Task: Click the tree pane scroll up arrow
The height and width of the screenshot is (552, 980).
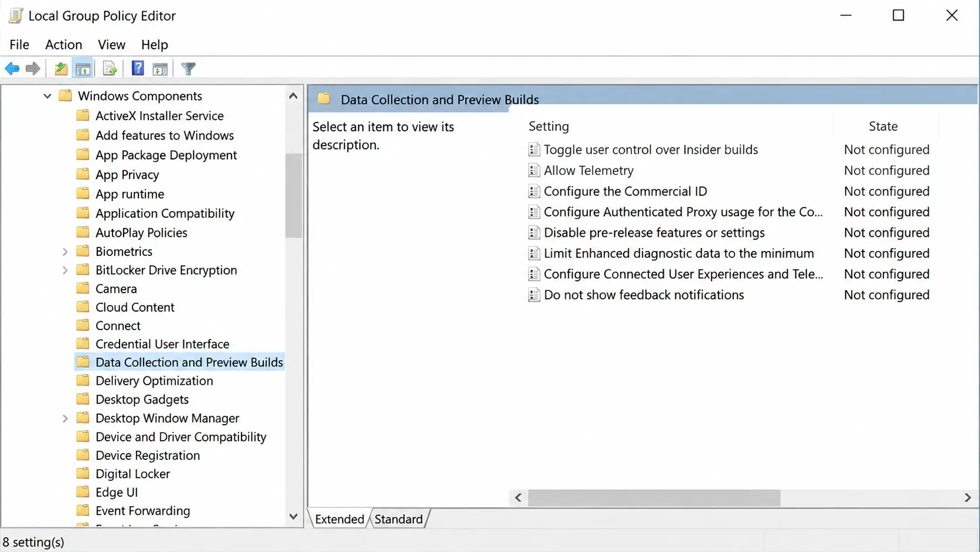Action: pos(293,96)
